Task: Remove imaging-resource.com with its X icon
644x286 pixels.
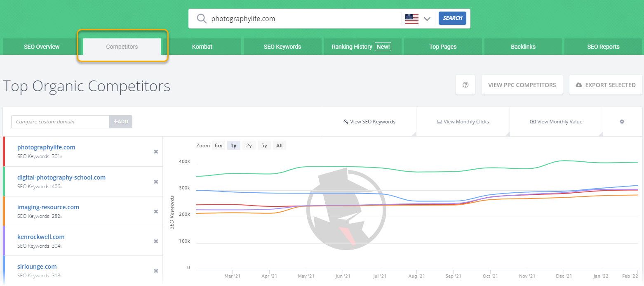Action: coord(156,211)
